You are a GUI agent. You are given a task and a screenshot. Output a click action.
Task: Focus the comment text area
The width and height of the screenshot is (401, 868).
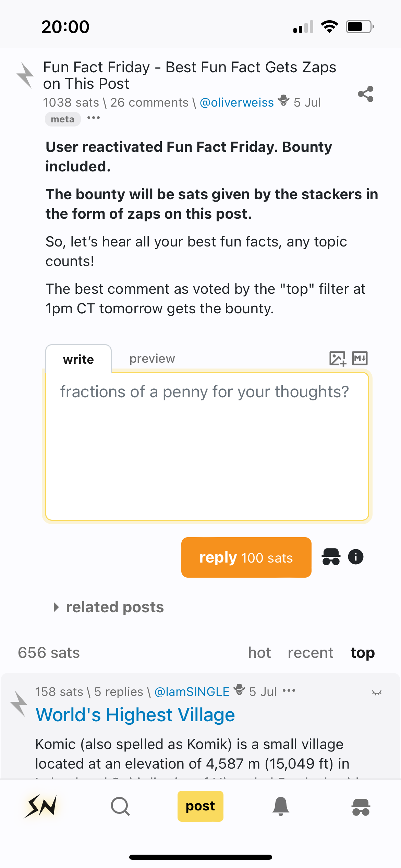(x=207, y=446)
